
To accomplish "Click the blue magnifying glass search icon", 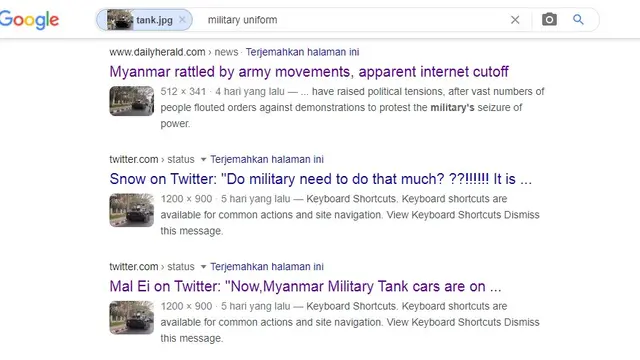I will click(x=578, y=20).
